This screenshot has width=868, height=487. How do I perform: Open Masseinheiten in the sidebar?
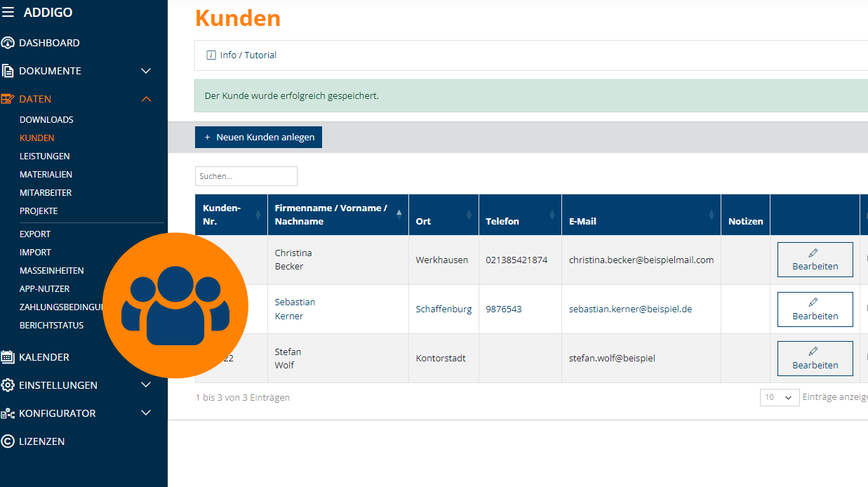pyautogui.click(x=52, y=271)
